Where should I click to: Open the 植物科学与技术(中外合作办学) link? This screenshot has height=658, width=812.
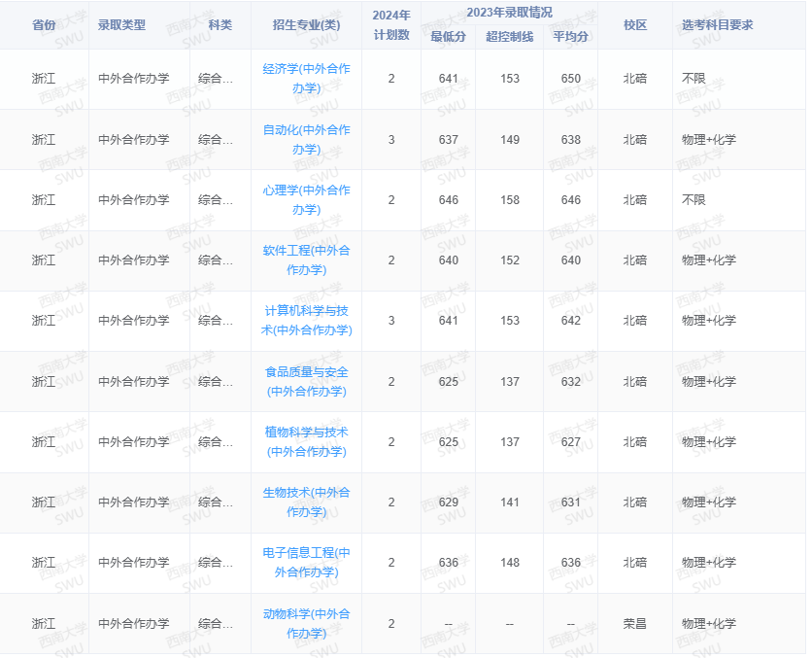click(306, 442)
